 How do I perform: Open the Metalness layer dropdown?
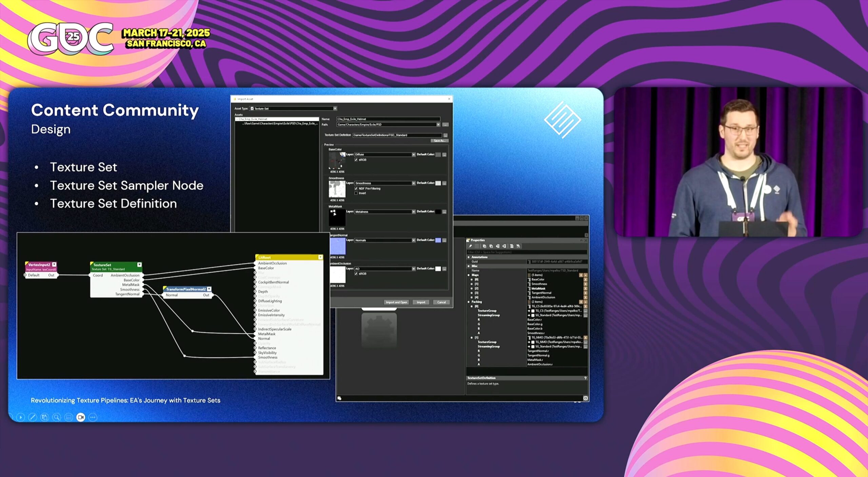[x=413, y=212]
